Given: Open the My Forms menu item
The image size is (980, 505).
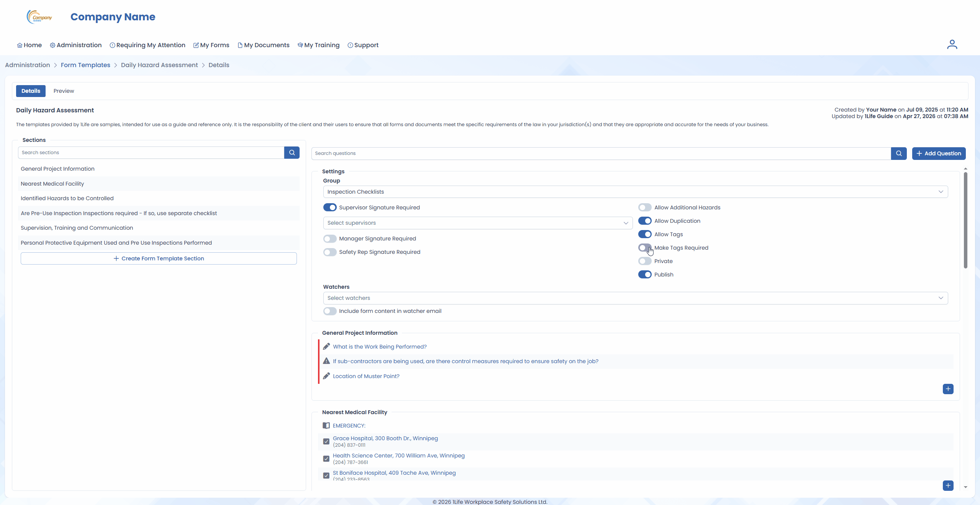Looking at the screenshot, I should 211,45.
